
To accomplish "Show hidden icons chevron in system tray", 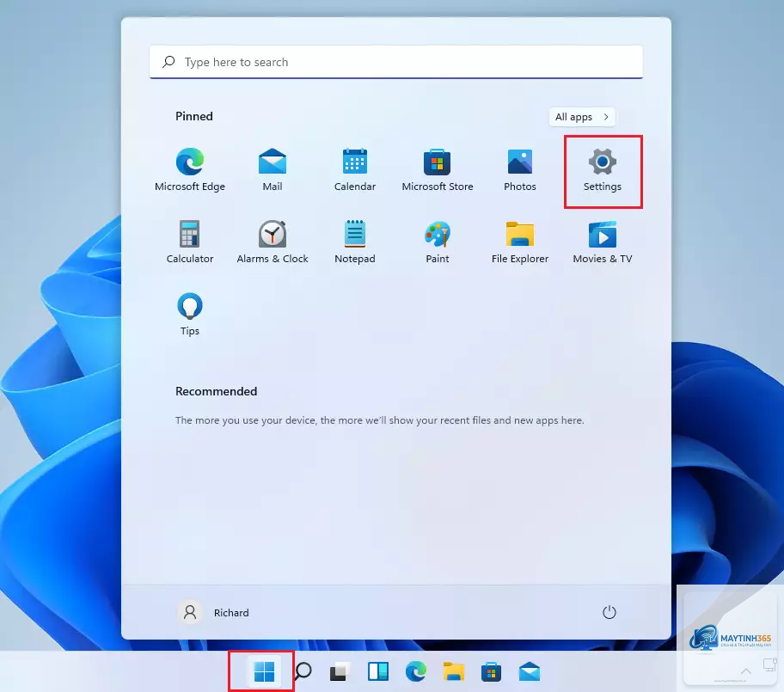I will [746, 671].
